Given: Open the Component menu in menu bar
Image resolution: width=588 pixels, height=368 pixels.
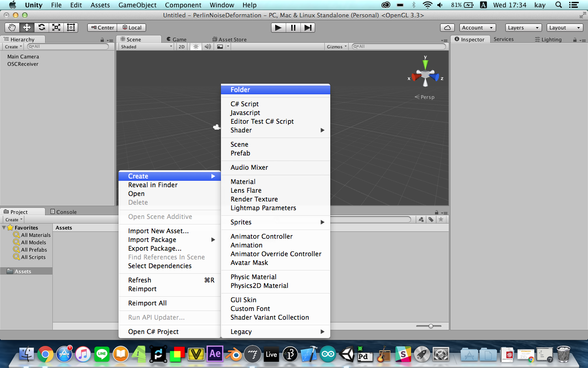Looking at the screenshot, I should pos(183,5).
